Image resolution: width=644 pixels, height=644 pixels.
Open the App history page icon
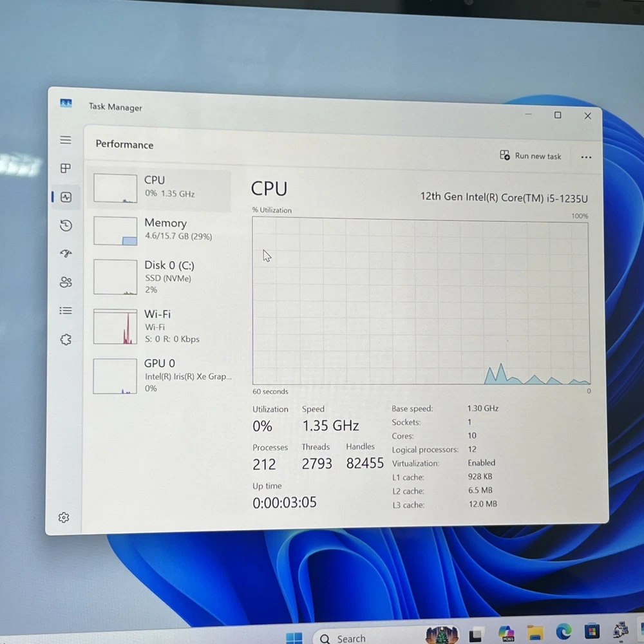tap(66, 225)
